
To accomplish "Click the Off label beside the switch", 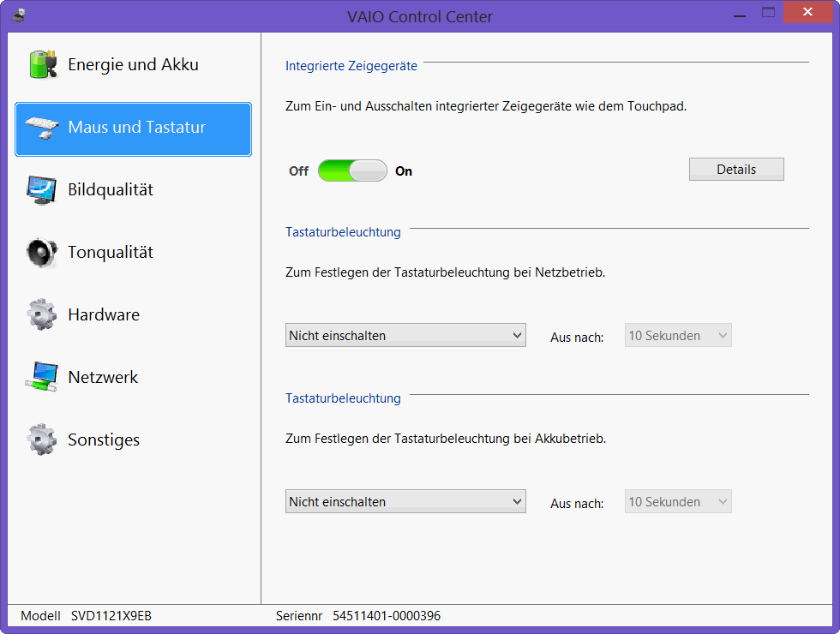I will (298, 171).
